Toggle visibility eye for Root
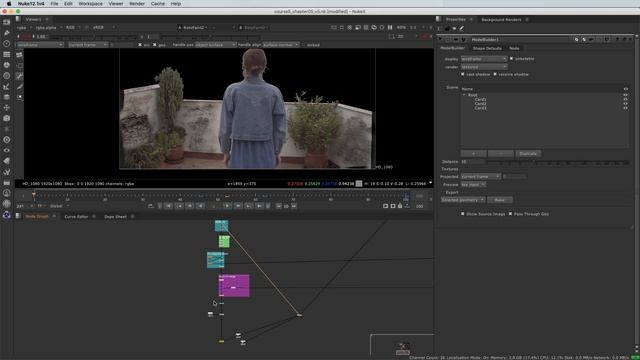Viewport: 640px width, 360px height. point(625,95)
